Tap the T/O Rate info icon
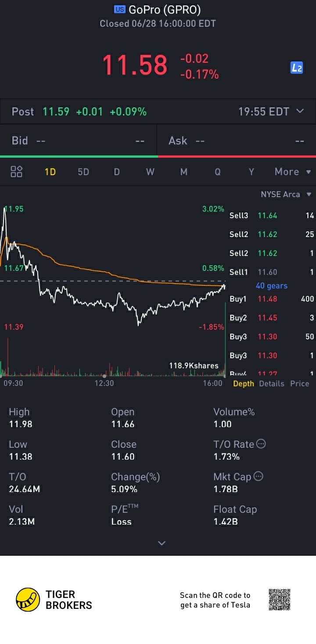 261,444
